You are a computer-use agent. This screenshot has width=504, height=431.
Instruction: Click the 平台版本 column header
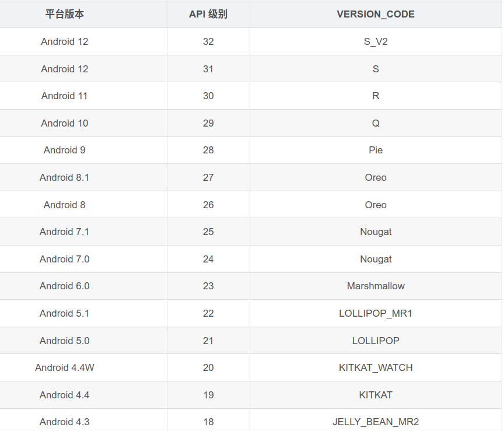coord(65,14)
